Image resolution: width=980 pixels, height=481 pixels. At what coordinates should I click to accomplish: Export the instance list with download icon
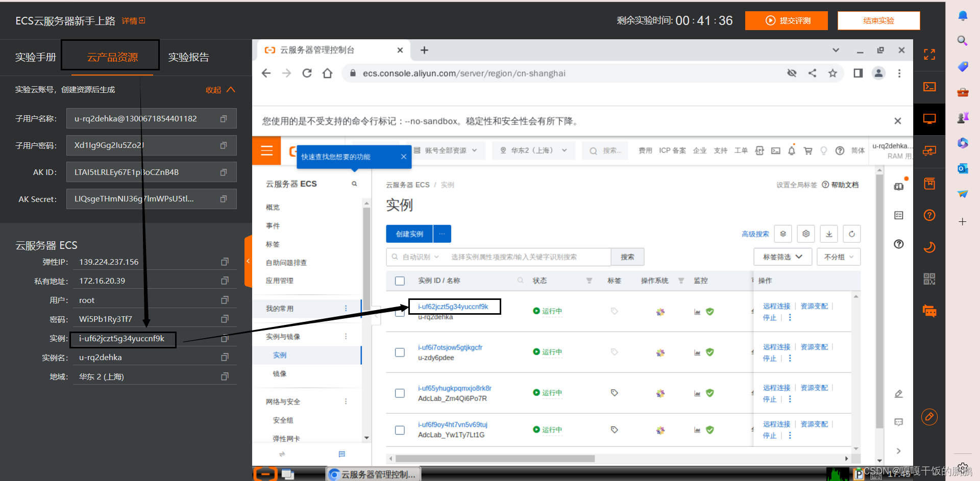point(829,234)
